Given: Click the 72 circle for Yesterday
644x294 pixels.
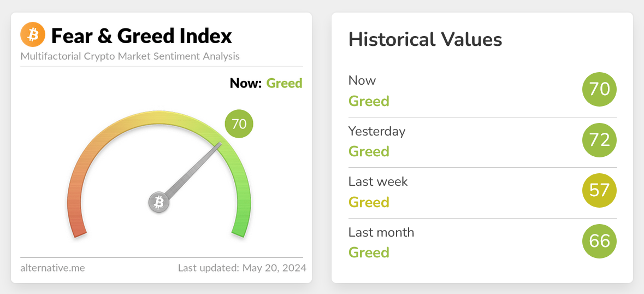Looking at the screenshot, I should [x=599, y=140].
